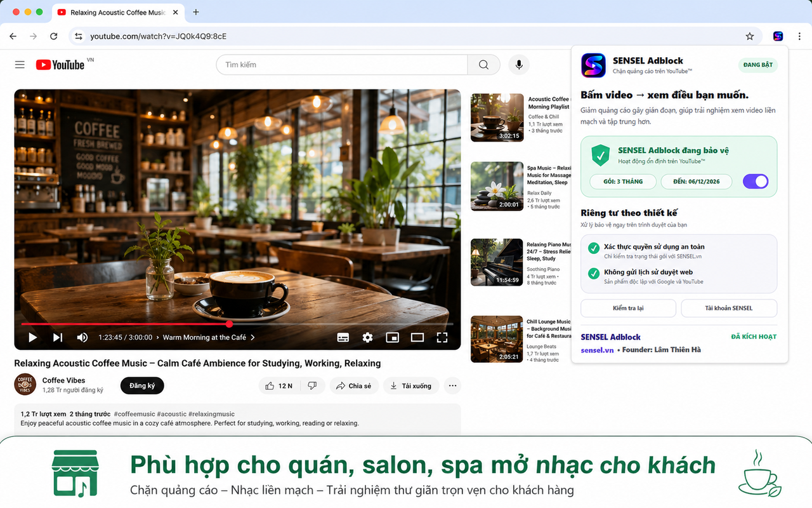This screenshot has height=508, width=812.
Task: Click the address bar URL
Action: click(x=159, y=36)
